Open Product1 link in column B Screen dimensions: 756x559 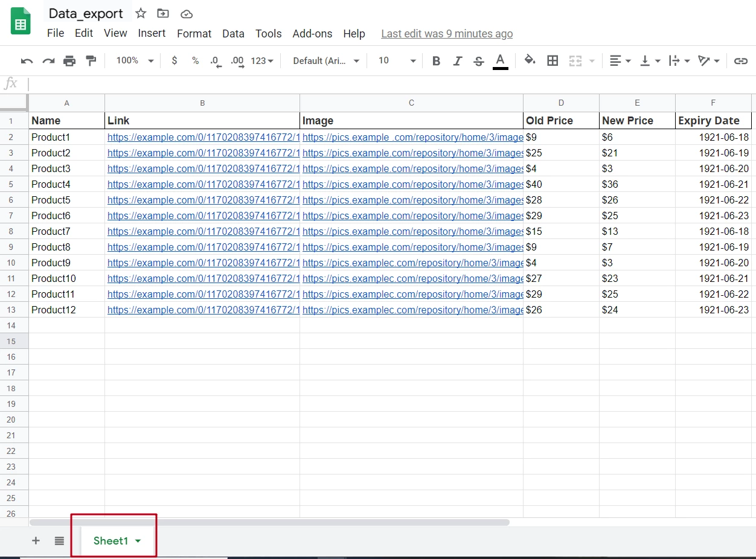pyautogui.click(x=203, y=137)
